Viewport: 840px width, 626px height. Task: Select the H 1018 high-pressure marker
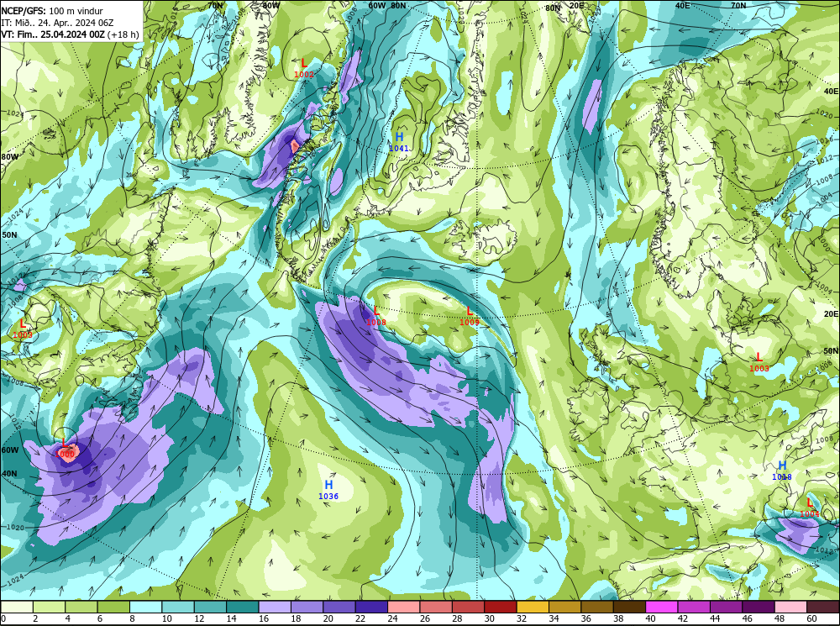[x=781, y=470]
